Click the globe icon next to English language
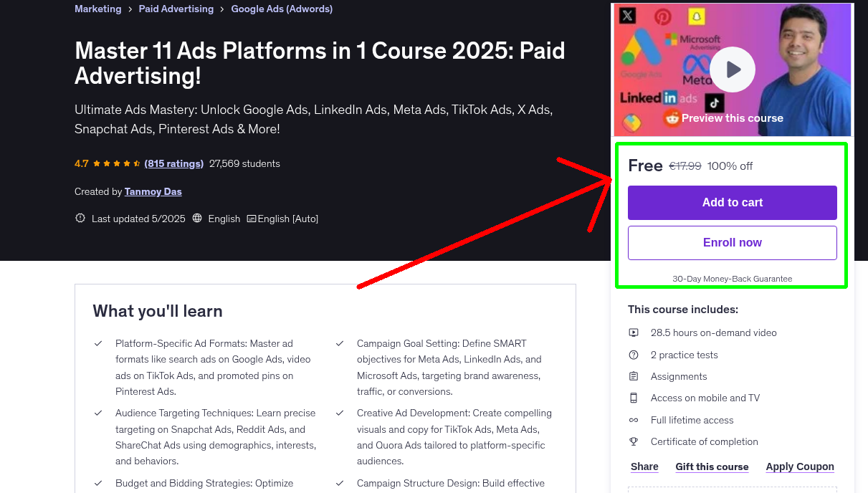Image resolution: width=868 pixels, height=493 pixels. pos(197,218)
